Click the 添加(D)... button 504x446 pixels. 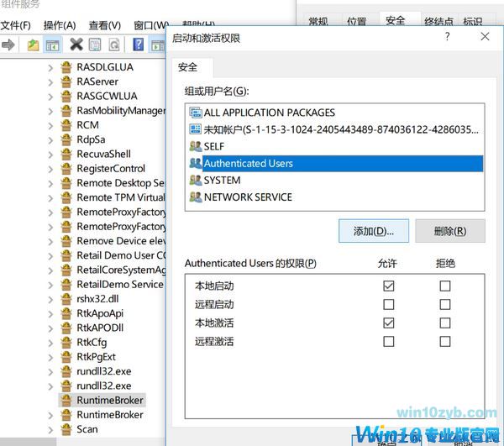coord(374,231)
